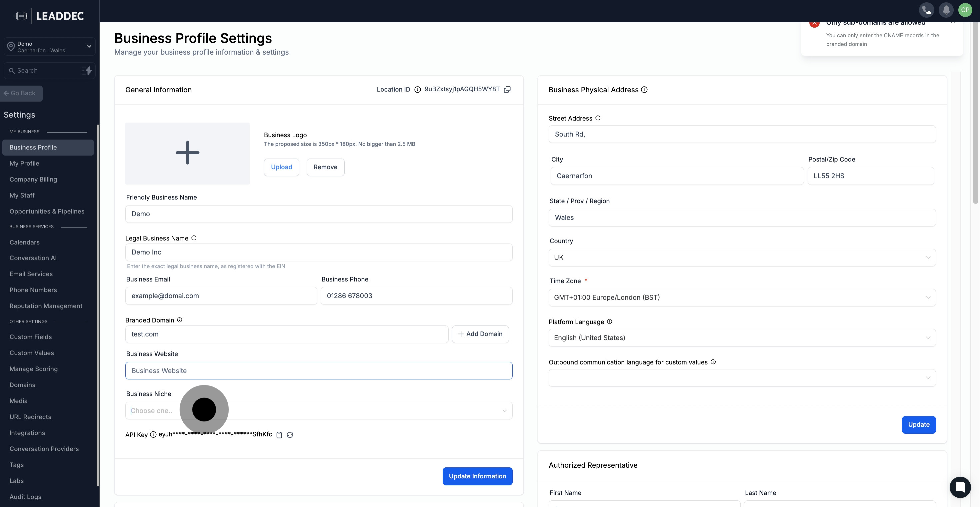Show outbound communication language info tooltip
Viewport: 980px width, 507px height.
[x=713, y=362]
